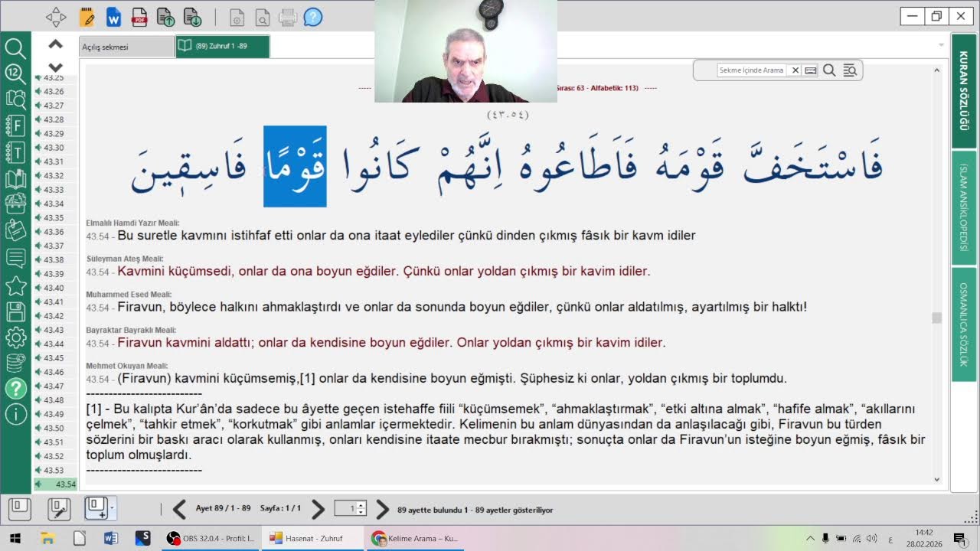Open the F notebook sidebar icon
Image resolution: width=980 pixels, height=551 pixels.
15,125
